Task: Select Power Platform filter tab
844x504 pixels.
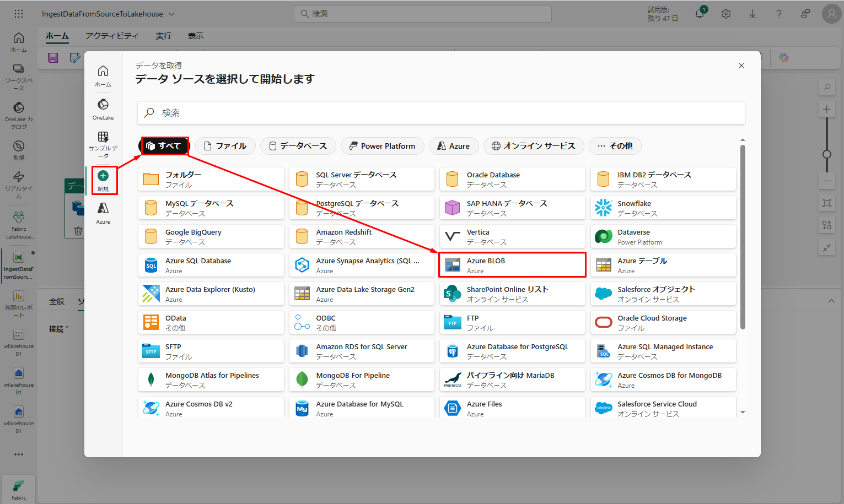Action: tap(383, 146)
